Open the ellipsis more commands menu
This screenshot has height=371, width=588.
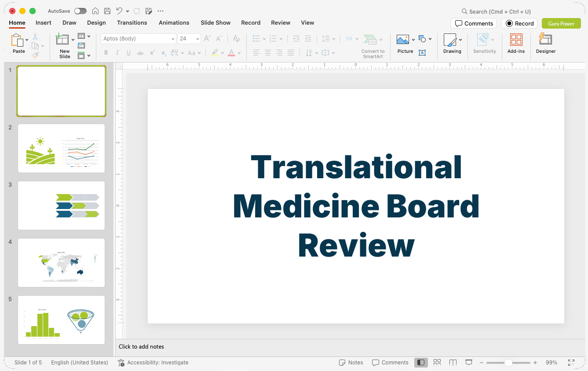(x=161, y=11)
